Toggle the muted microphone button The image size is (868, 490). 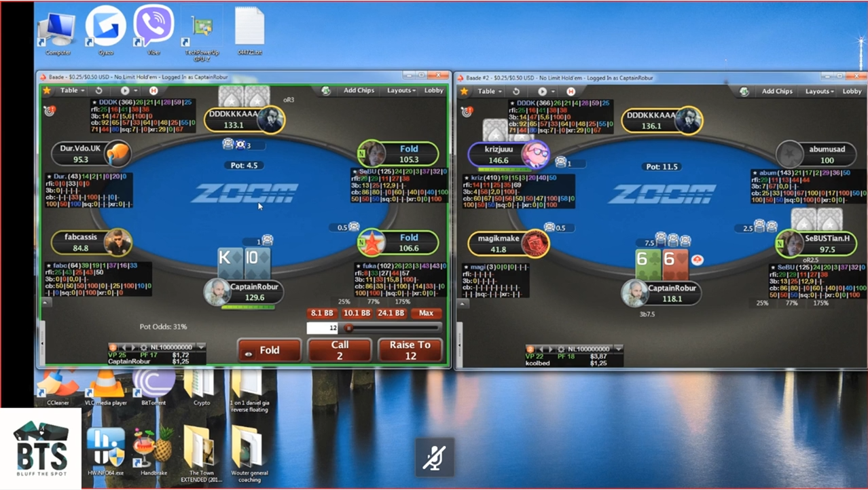pos(435,458)
